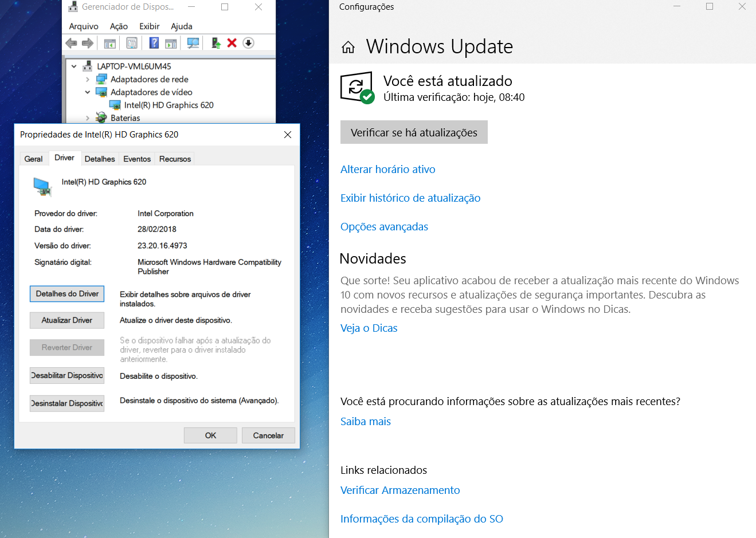Screen dimensions: 756x538
Task: Click the black down arrow toolbar icon
Action: pyautogui.click(x=248, y=43)
